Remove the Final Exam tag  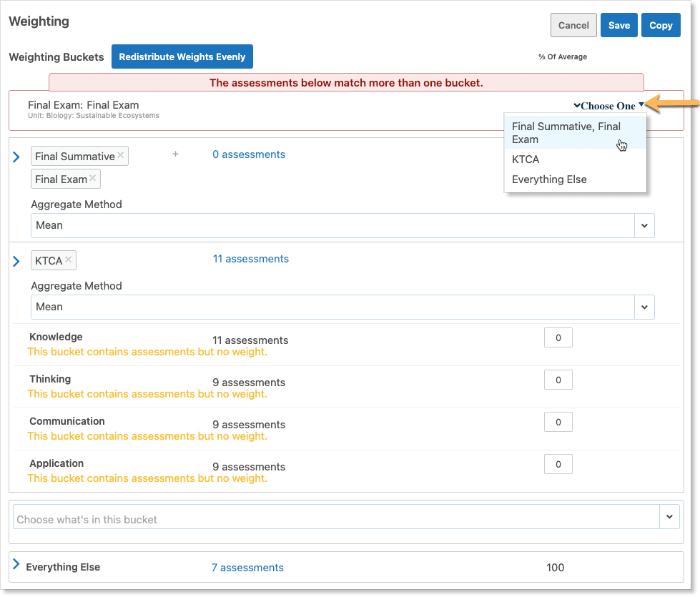tap(93, 179)
